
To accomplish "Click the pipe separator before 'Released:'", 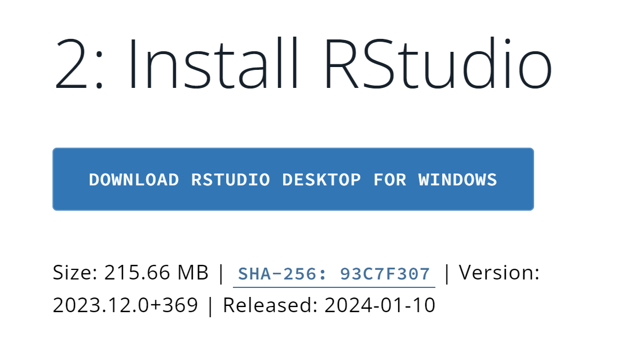I will 210,305.
